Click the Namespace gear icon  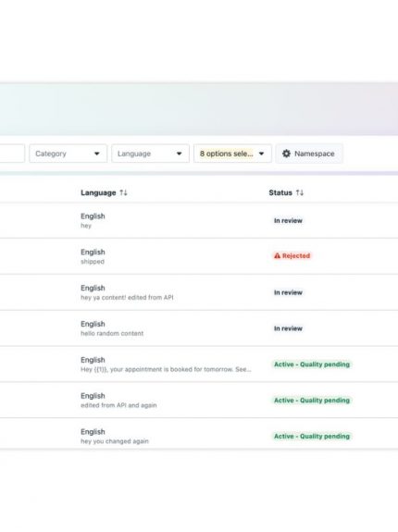[286, 154]
